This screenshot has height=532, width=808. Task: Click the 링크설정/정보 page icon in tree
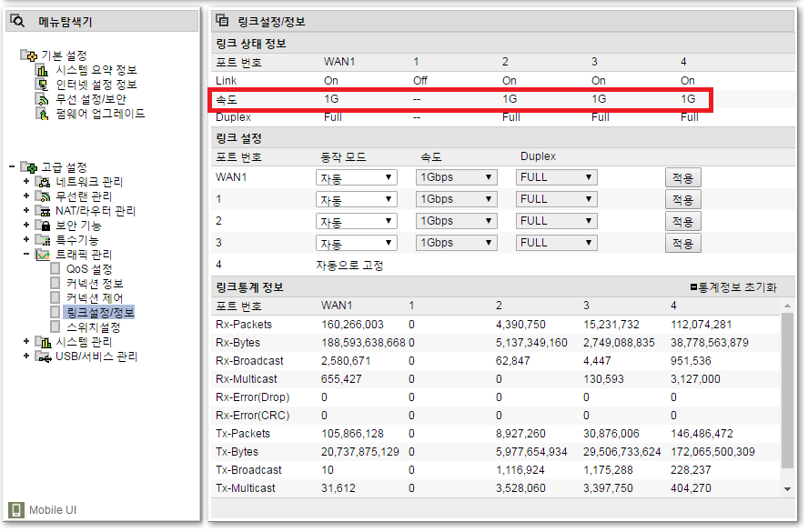click(x=56, y=312)
